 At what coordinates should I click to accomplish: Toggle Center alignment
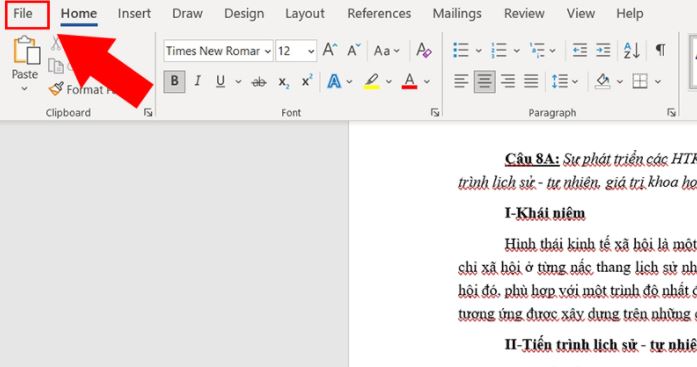coord(484,82)
